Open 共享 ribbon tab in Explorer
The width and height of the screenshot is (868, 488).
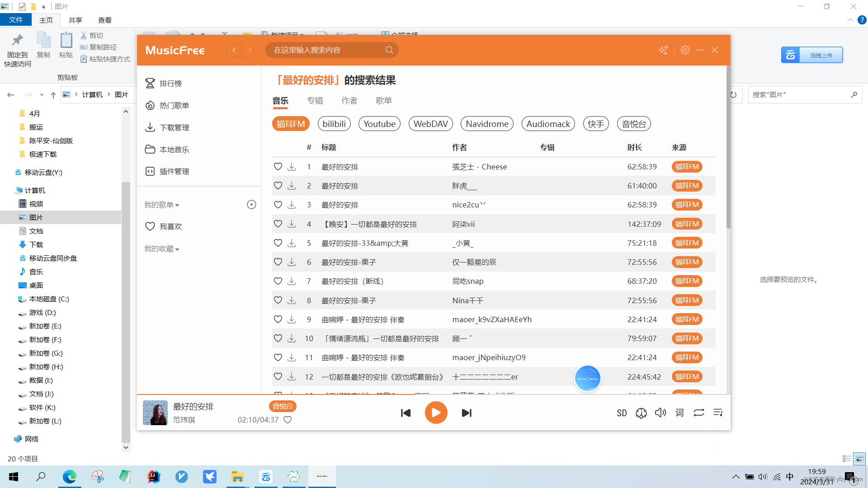[75, 20]
